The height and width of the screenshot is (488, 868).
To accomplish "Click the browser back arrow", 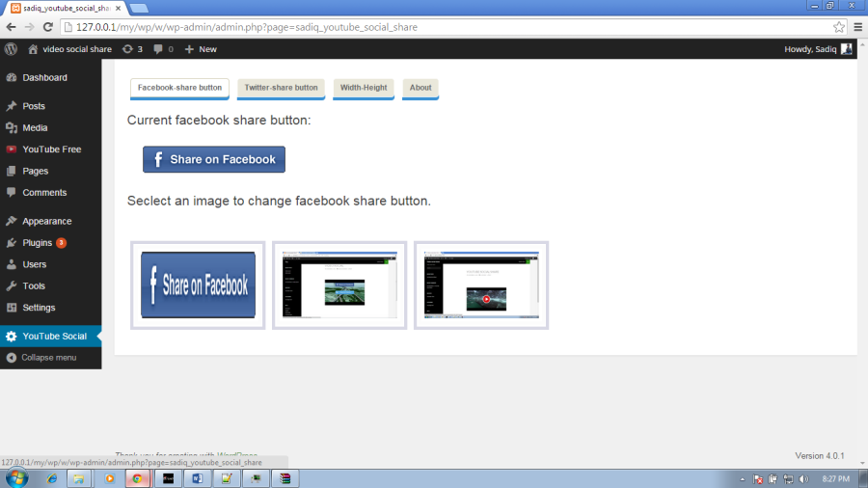I will (11, 27).
